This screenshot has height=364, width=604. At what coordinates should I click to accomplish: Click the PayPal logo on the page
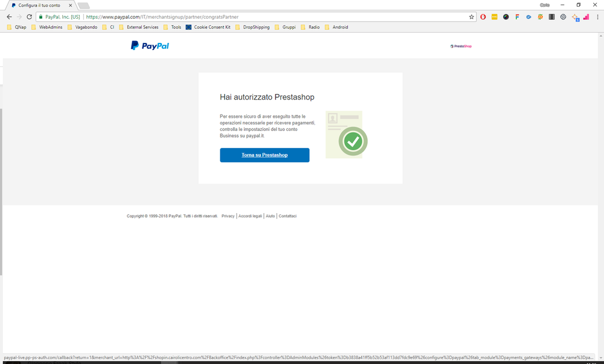tap(149, 45)
